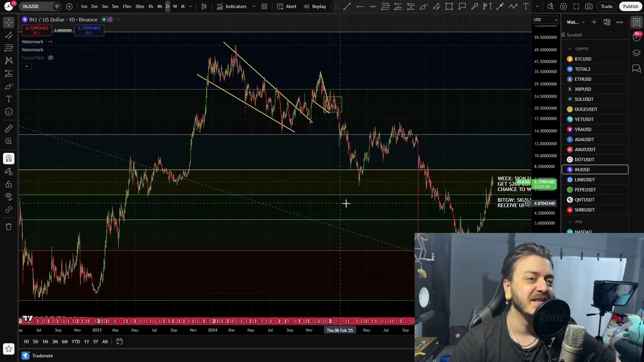Select the trend line tool in favorites bar
Viewport: 644px width, 362px height.
[x=347, y=7]
